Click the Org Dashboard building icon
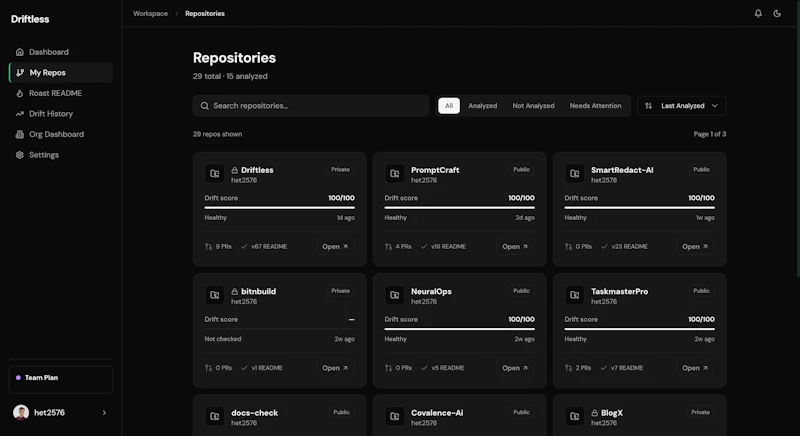 tap(19, 134)
